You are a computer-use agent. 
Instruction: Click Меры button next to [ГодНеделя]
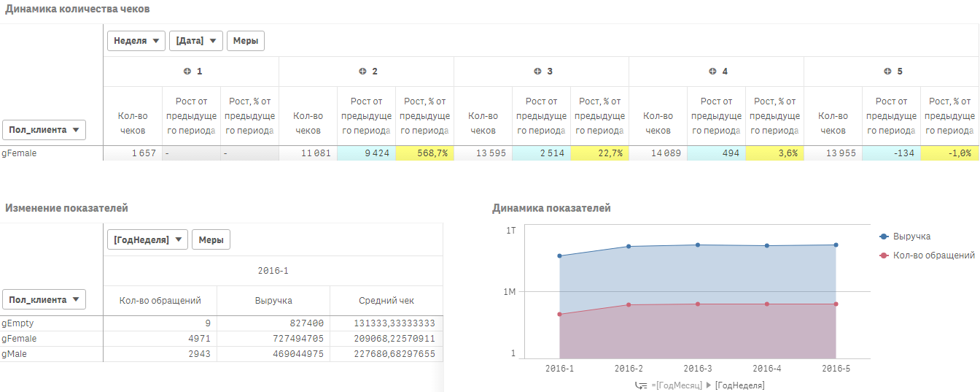(x=211, y=239)
